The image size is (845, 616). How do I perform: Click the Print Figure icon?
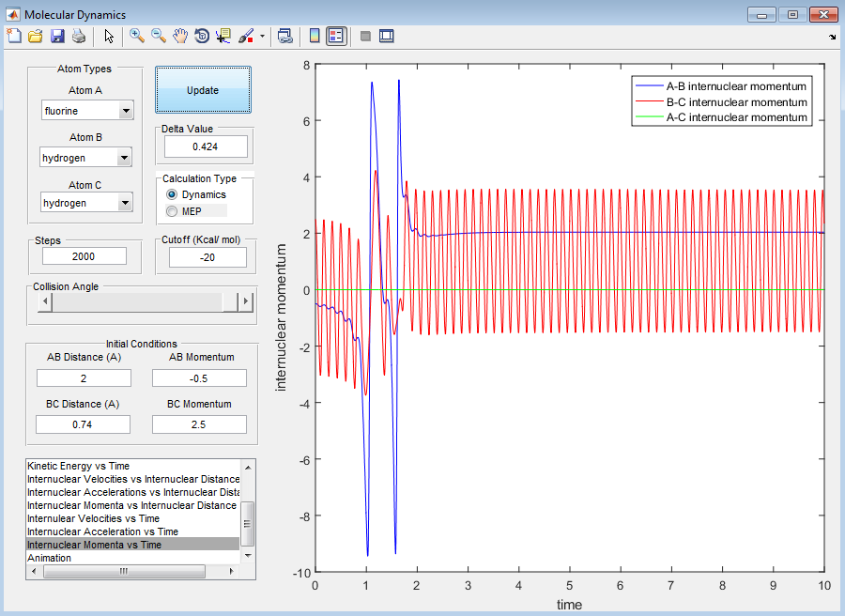click(x=79, y=37)
